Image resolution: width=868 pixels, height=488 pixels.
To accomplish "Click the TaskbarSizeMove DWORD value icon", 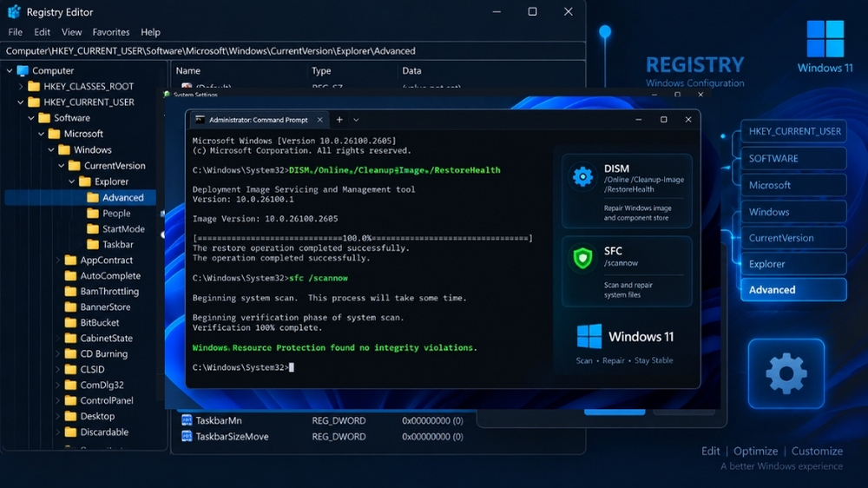I will [x=187, y=437].
